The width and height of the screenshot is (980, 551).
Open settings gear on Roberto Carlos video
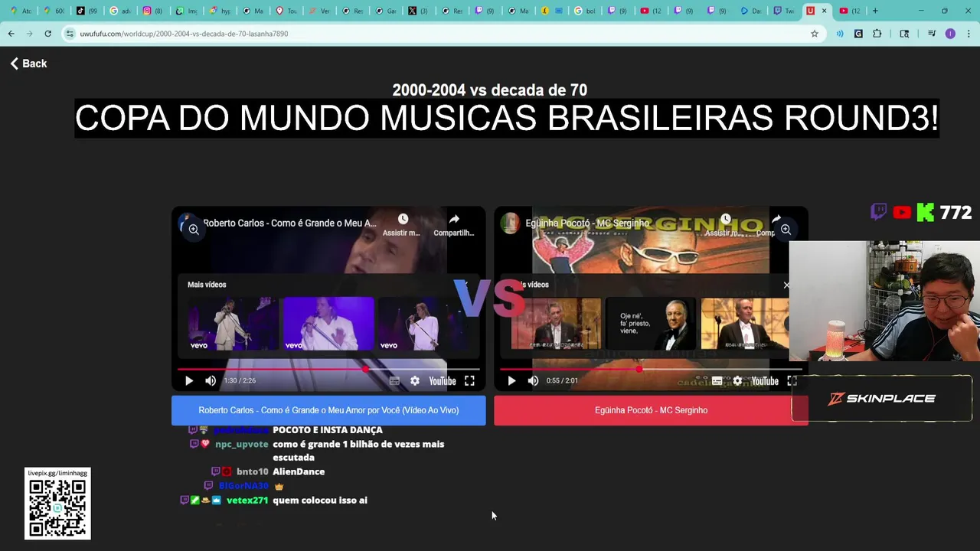(x=414, y=381)
